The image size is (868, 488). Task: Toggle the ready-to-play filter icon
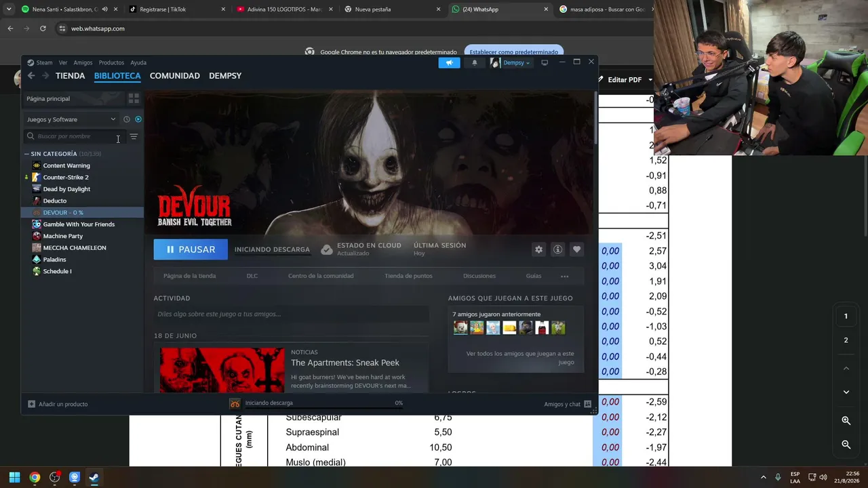(138, 119)
